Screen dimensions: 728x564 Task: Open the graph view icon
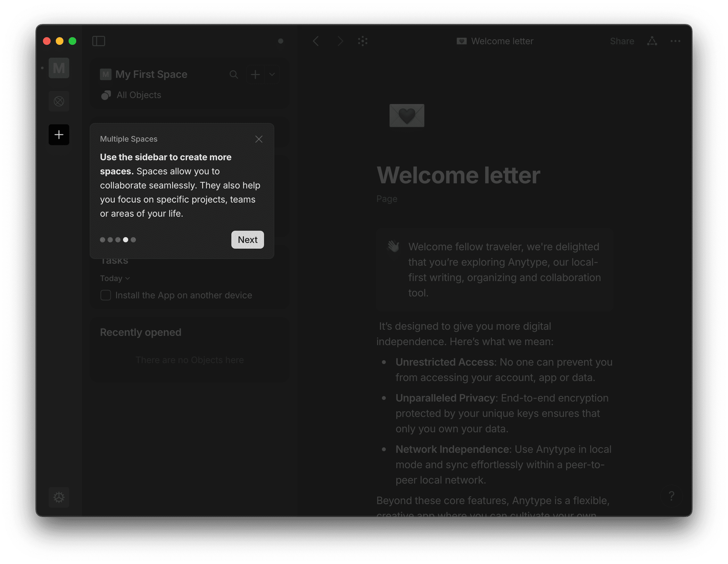[363, 41]
